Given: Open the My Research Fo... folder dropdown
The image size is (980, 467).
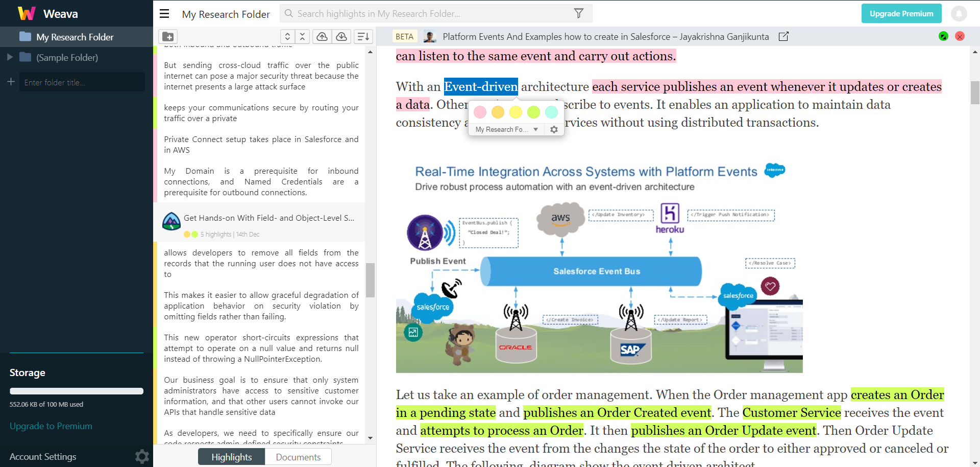Looking at the screenshot, I should (506, 130).
